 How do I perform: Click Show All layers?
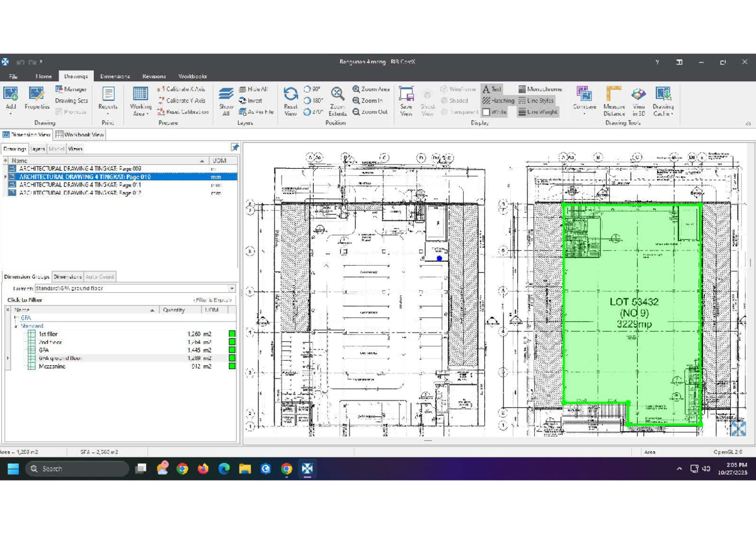coord(226,101)
